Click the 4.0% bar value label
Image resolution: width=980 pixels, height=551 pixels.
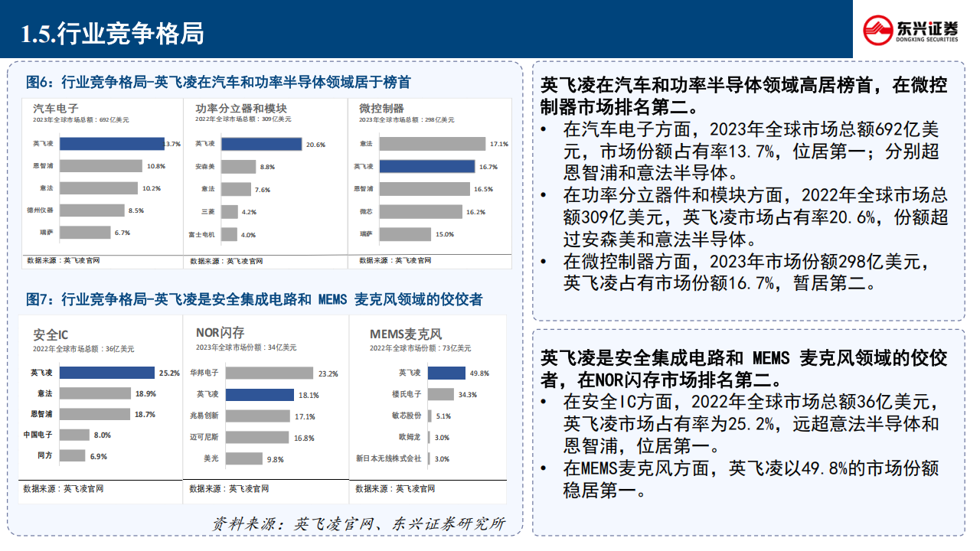pyautogui.click(x=249, y=233)
